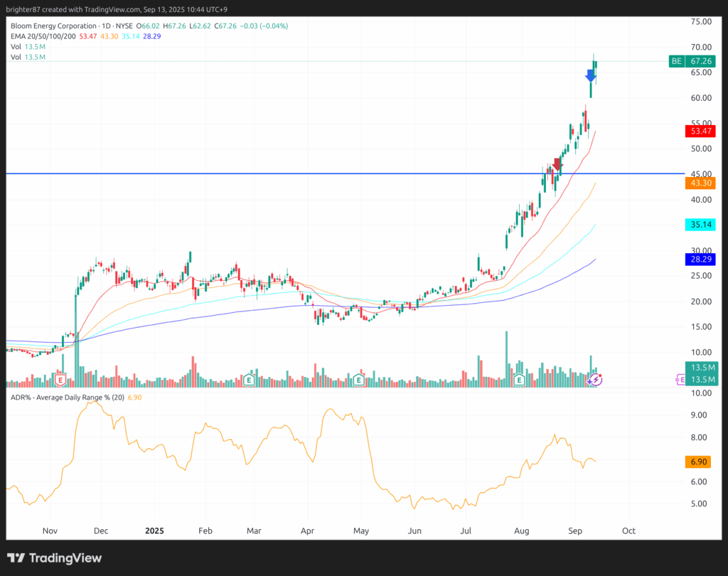Viewport: 728px width, 576px height.
Task: Click the Oct label on time axis
Action: coord(628,531)
